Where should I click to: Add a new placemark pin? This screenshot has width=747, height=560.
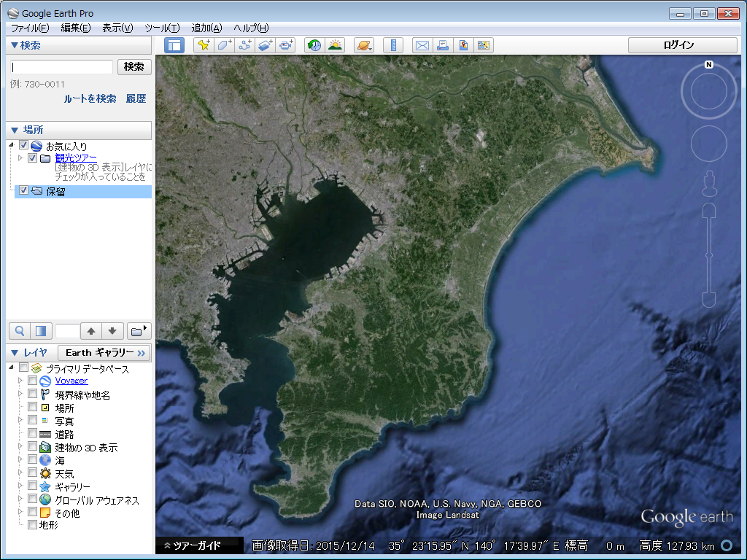(204, 46)
